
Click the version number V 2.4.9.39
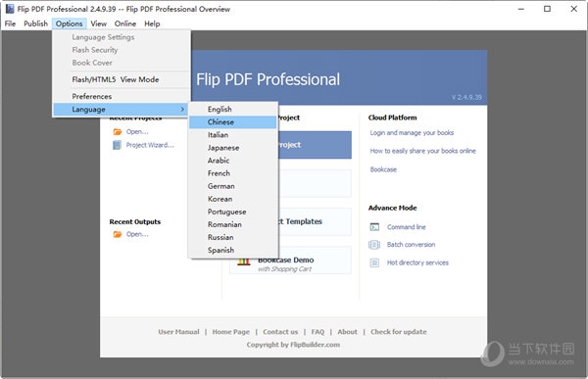(x=466, y=98)
